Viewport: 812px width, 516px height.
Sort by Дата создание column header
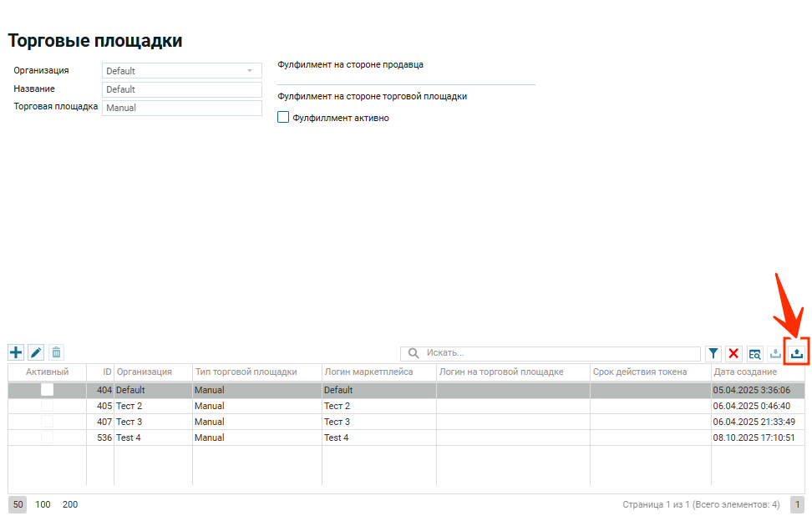pos(744,372)
